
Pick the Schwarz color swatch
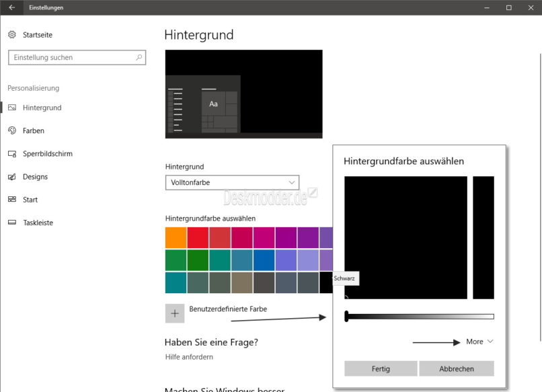click(327, 282)
